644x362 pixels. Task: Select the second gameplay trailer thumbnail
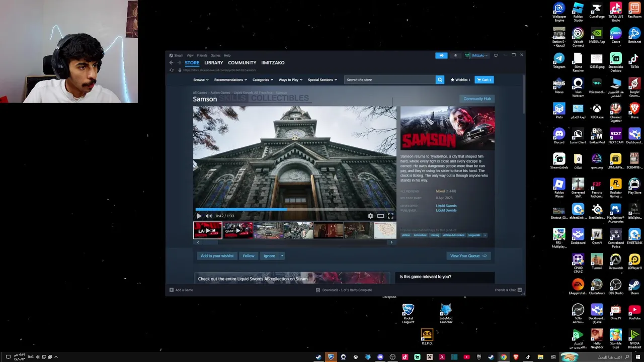pyautogui.click(x=237, y=230)
